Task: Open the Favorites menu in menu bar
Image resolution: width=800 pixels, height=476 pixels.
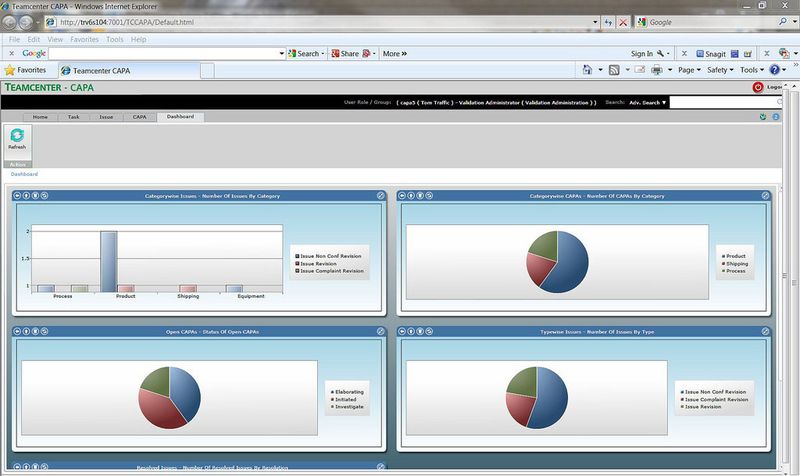Action: (84, 39)
